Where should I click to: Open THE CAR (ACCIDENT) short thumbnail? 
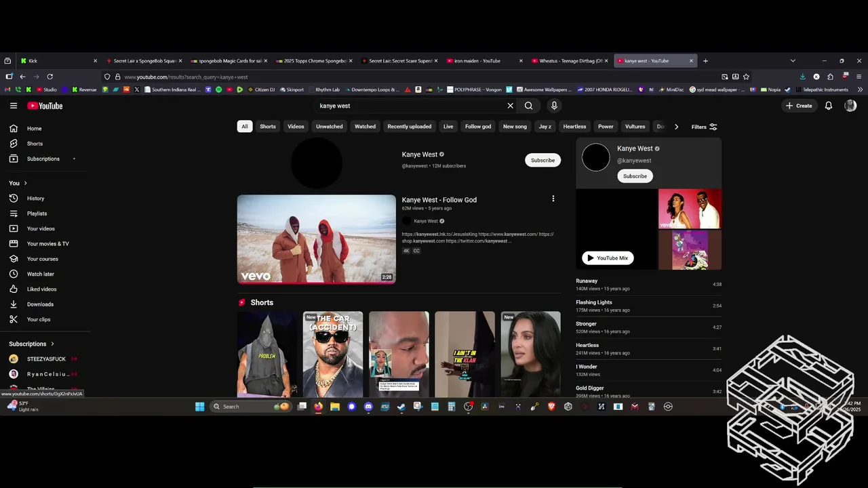[x=333, y=354]
